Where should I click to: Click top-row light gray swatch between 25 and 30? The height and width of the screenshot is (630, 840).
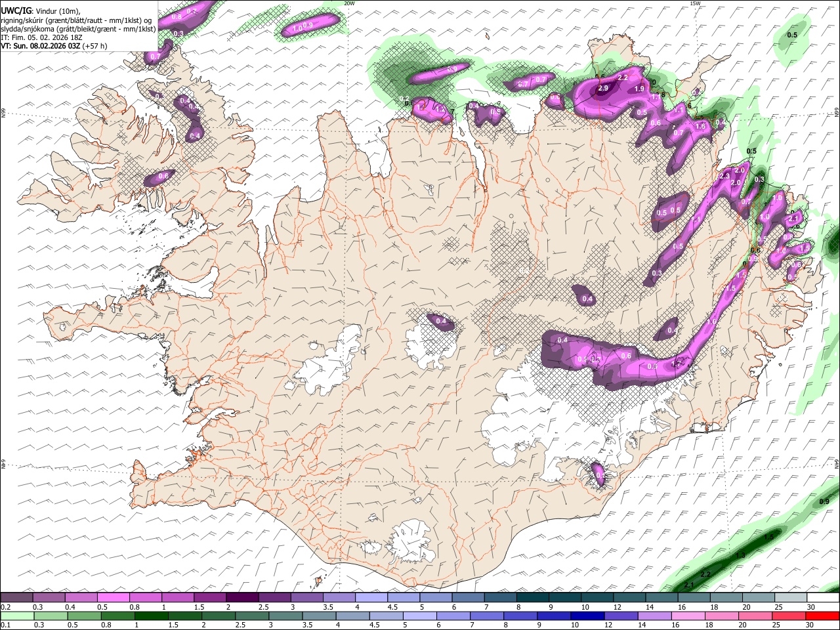(791, 598)
